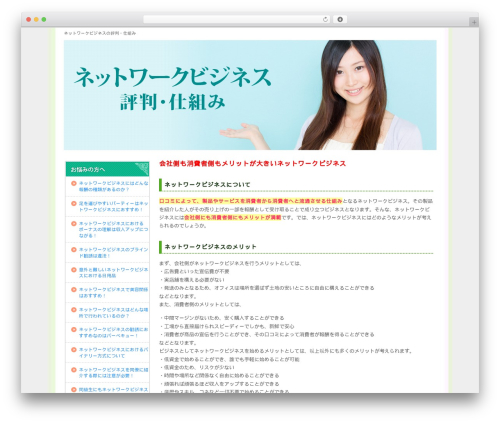Click orange bullet icon beside どんな場所 link

pos(74,310)
